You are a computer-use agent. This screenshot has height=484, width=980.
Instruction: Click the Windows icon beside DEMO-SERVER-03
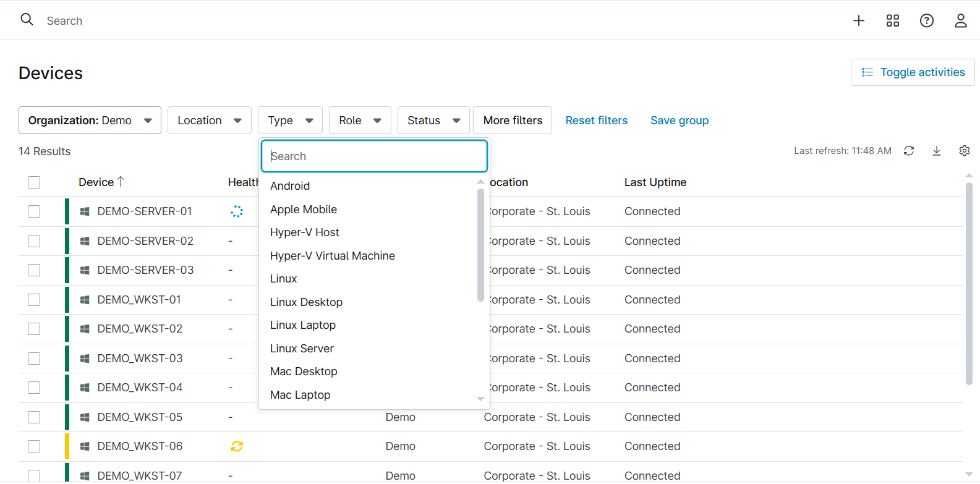point(85,270)
